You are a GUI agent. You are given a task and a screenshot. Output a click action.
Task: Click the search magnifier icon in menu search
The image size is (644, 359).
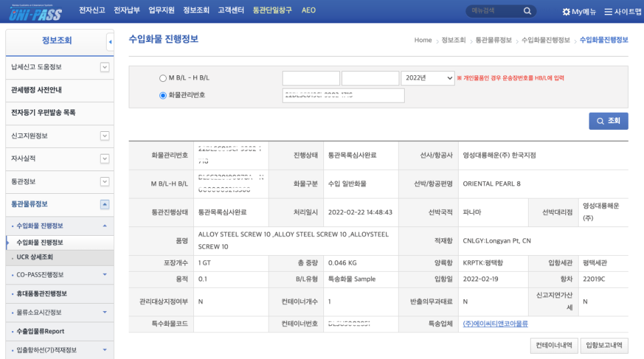tap(527, 11)
